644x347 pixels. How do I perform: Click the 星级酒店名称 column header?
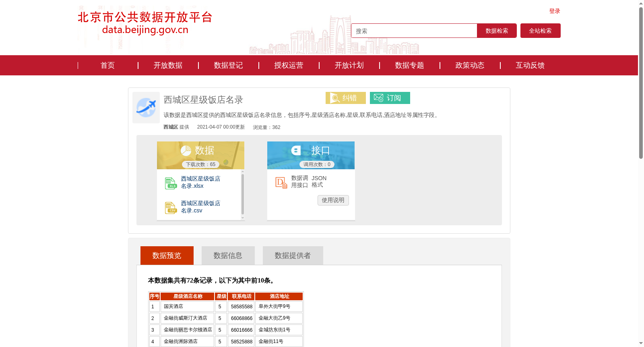[188, 296]
